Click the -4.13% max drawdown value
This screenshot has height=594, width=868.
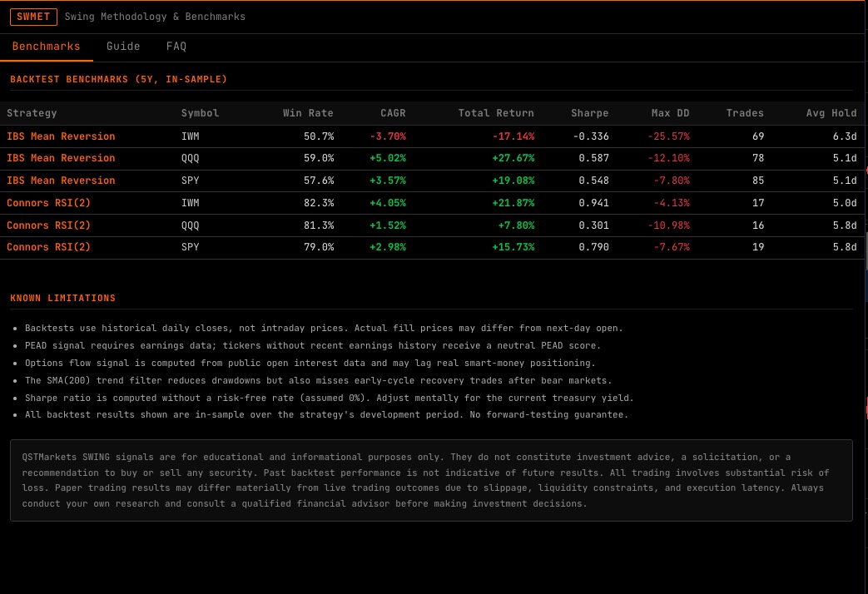point(672,203)
